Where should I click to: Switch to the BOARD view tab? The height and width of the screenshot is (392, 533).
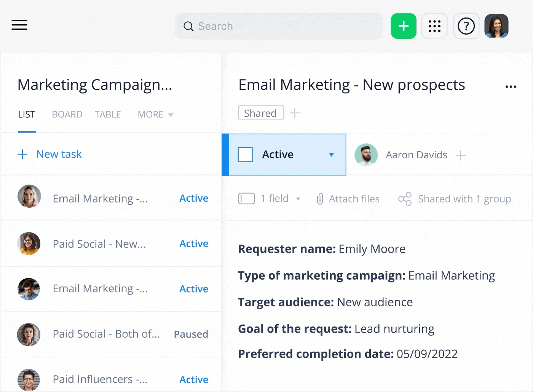tap(67, 115)
